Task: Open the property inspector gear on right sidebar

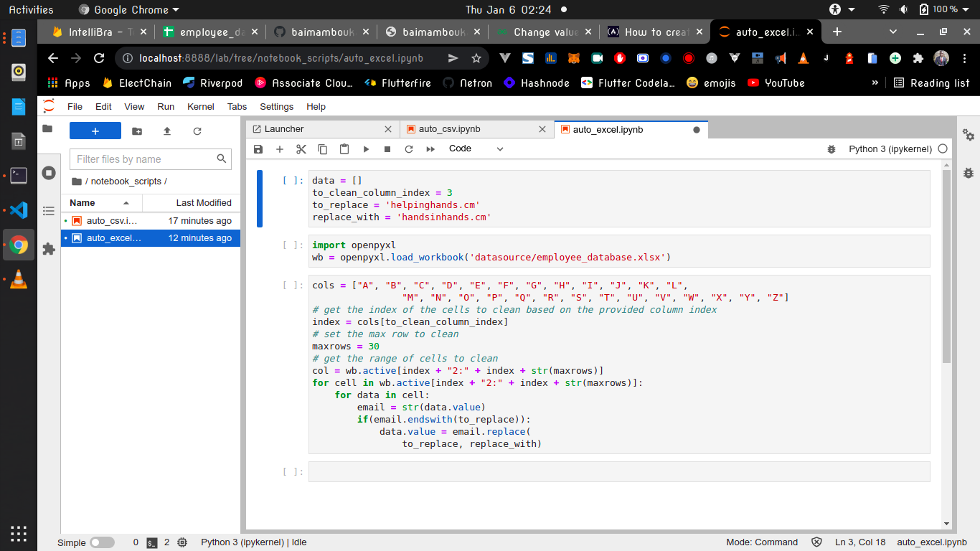Action: [x=969, y=135]
